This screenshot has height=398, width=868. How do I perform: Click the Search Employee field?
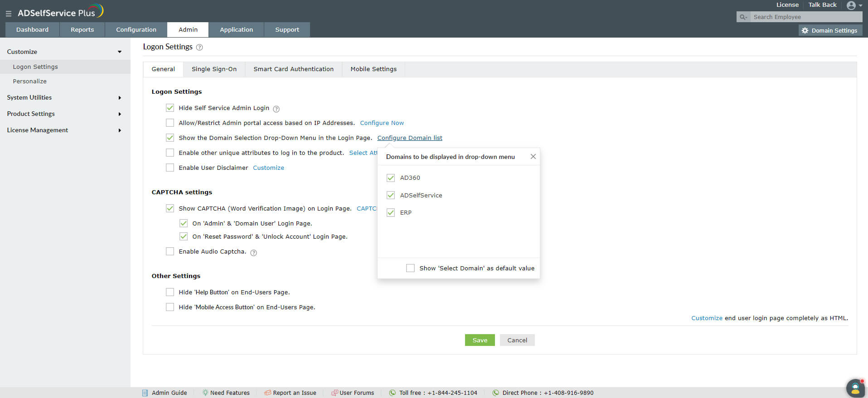coord(806,17)
